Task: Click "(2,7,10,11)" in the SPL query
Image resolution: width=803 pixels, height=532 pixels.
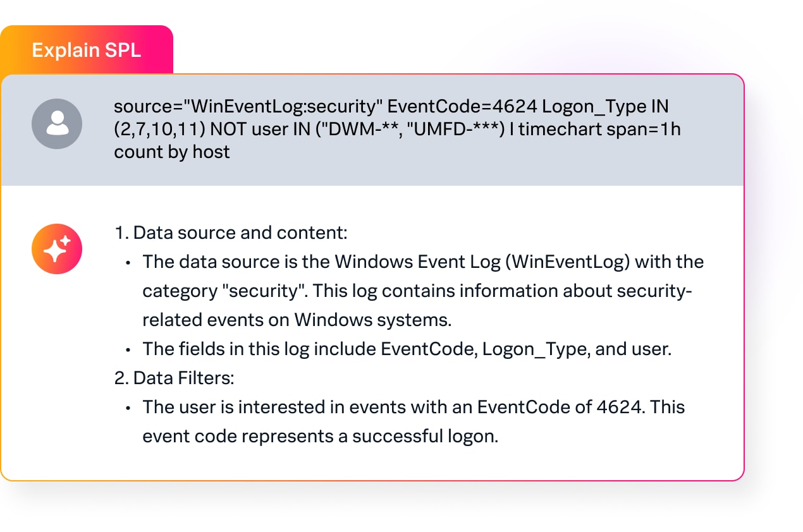Action: 159,130
